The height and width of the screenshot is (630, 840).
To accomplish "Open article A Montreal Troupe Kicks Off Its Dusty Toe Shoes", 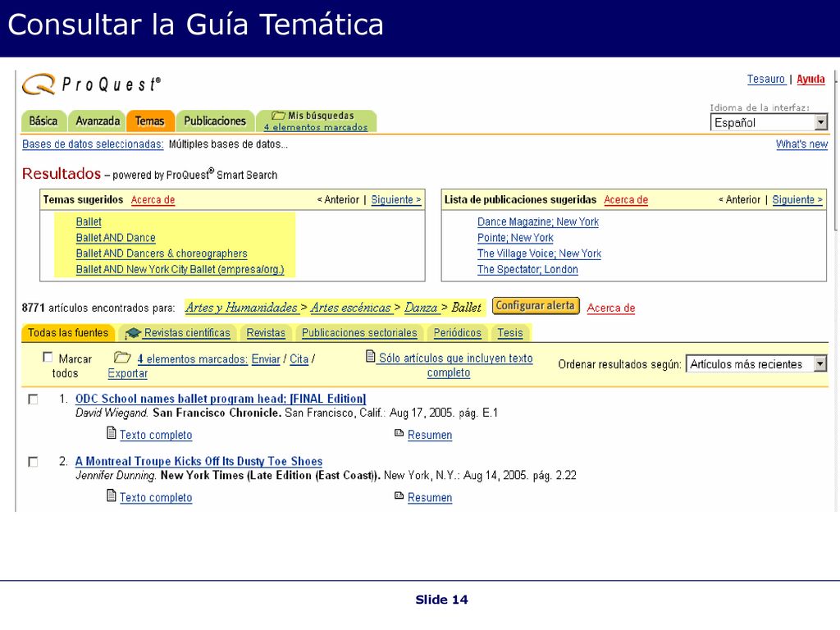I will pyautogui.click(x=199, y=461).
